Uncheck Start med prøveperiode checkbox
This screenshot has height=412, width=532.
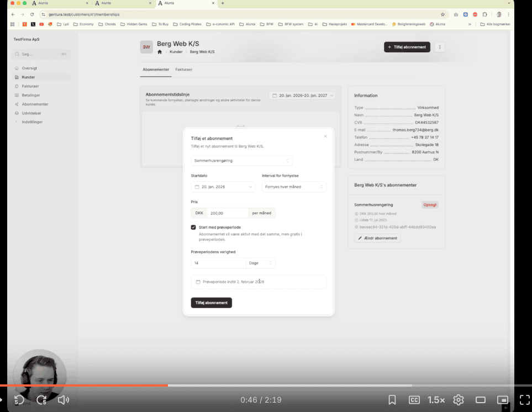pos(193,227)
